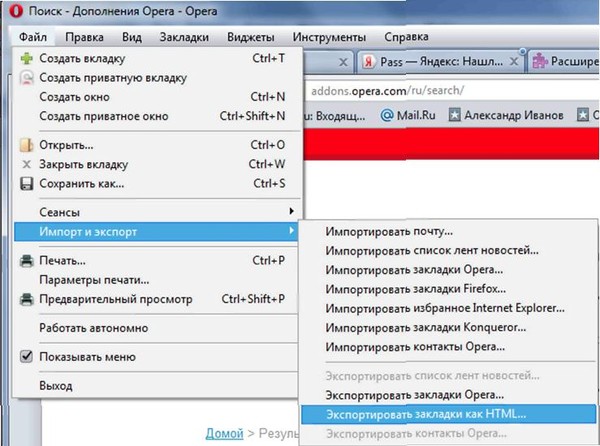Select Импортировать список лент новостей...
The width and height of the screenshot is (600, 446).
pyautogui.click(x=448, y=251)
